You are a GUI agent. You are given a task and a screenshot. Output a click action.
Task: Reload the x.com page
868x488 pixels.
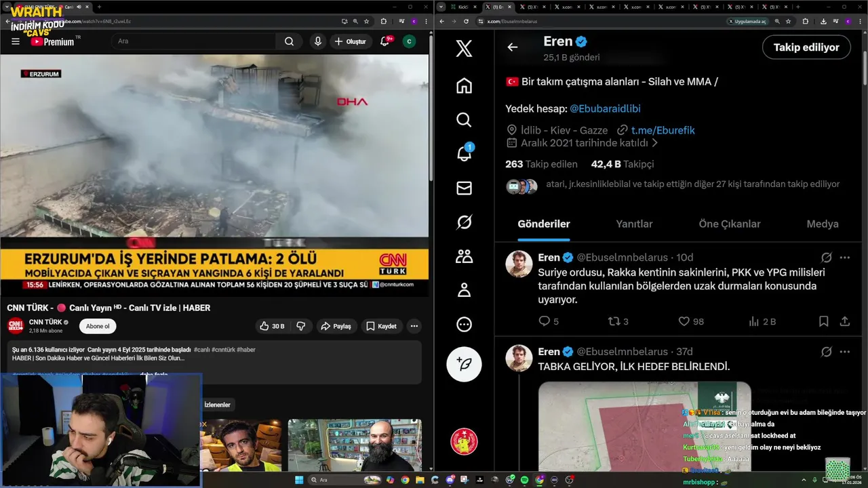466,21
